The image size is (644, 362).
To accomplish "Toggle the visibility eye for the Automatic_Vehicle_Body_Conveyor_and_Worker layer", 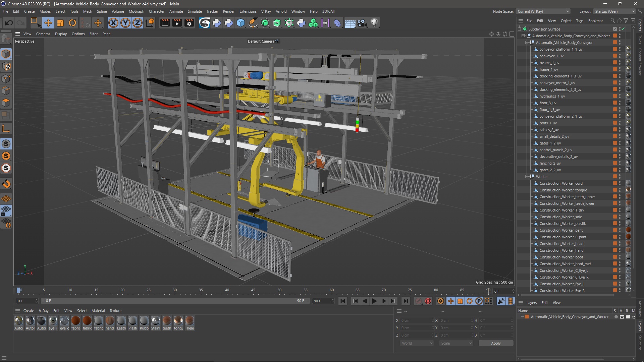I will click(622, 317).
